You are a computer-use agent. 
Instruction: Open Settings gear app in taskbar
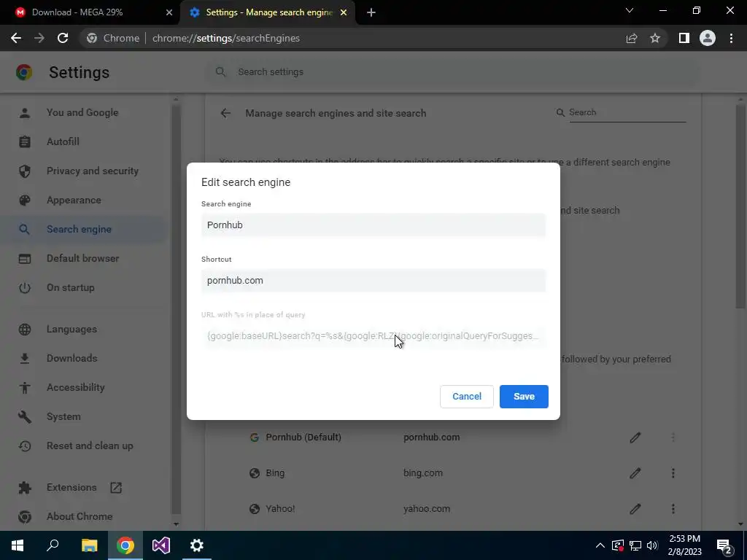tap(197, 545)
